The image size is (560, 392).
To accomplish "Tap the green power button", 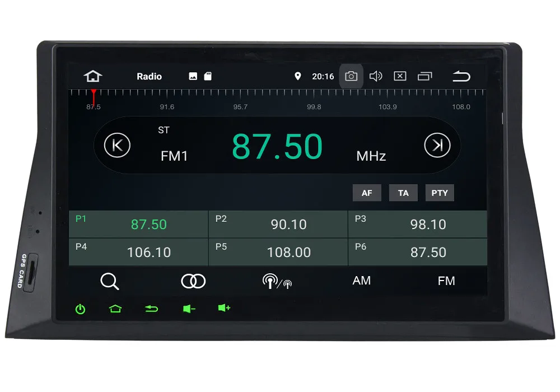I will pyautogui.click(x=80, y=309).
